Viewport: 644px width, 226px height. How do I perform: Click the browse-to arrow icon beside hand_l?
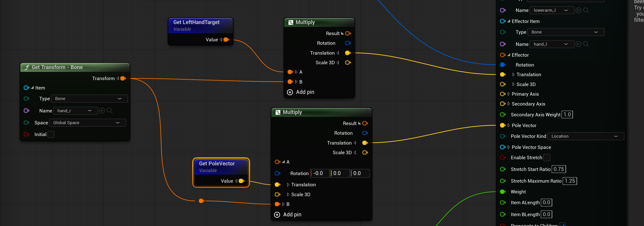tap(578, 44)
